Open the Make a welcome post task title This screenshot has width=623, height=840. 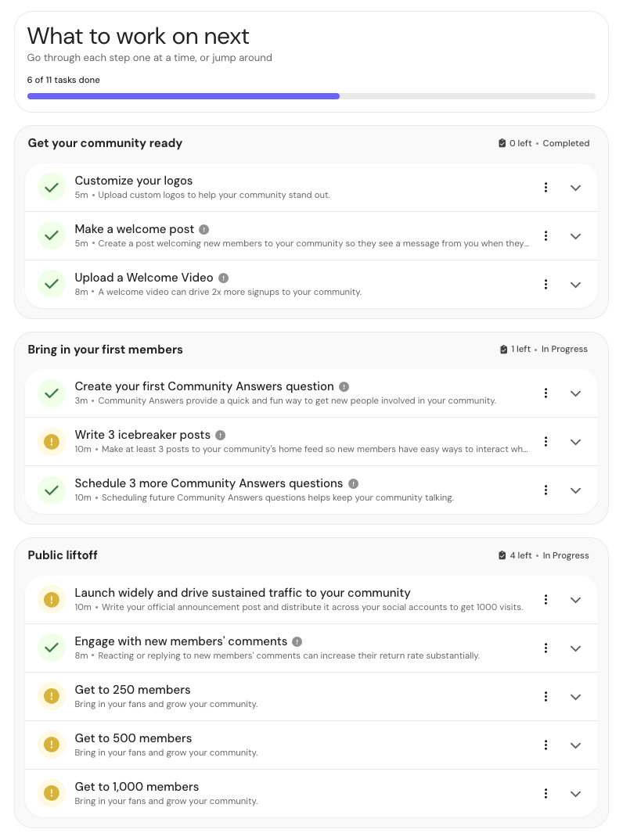pyautogui.click(x=134, y=229)
